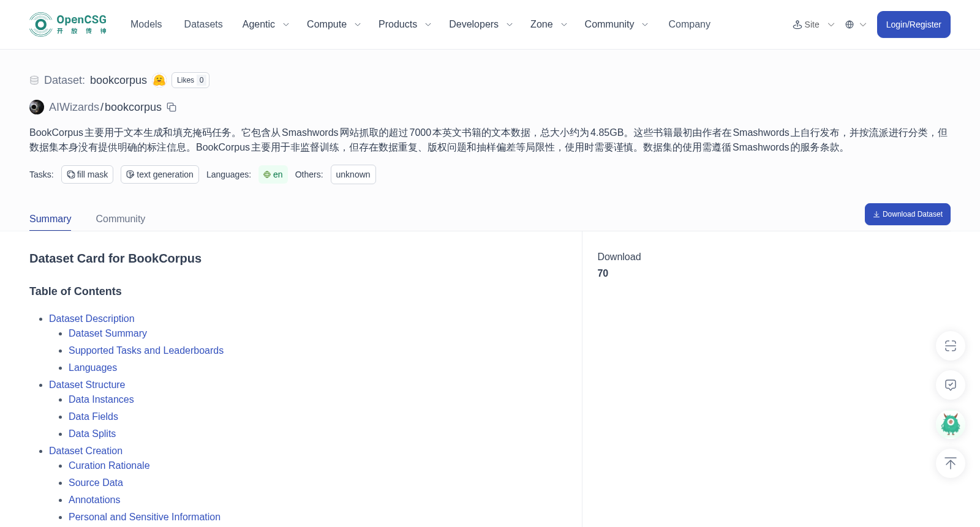The height and width of the screenshot is (527, 980).
Task: Go to Datasets in navigation
Action: 203,24
